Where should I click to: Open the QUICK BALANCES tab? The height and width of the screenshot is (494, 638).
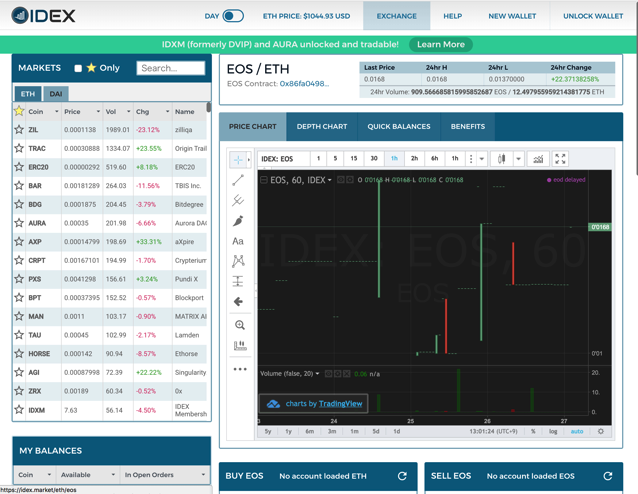399,127
